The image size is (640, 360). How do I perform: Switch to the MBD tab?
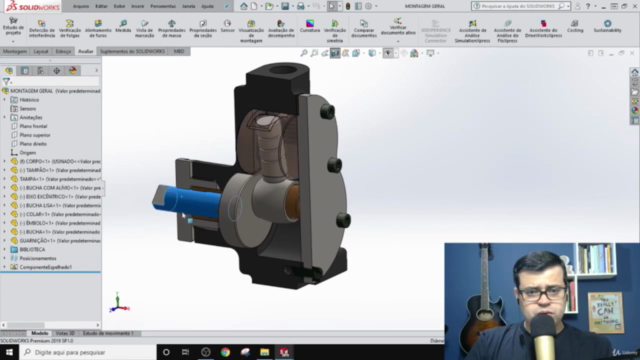click(x=179, y=51)
